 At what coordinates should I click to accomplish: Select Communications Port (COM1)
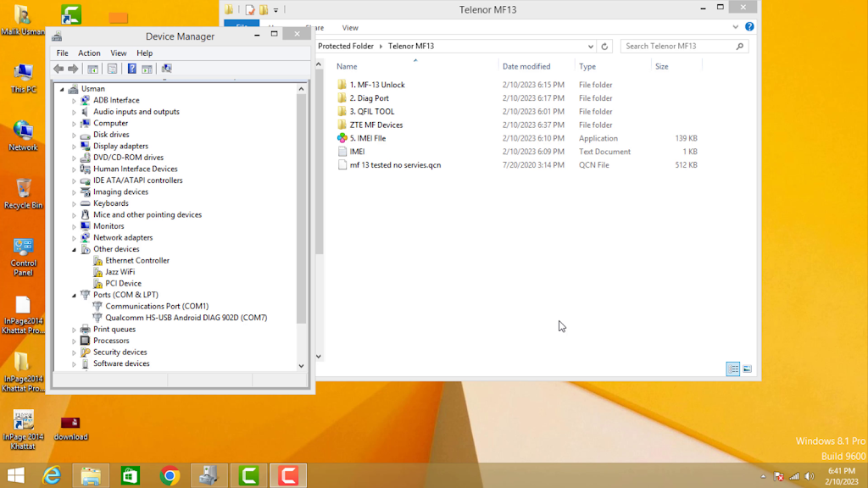pyautogui.click(x=157, y=307)
